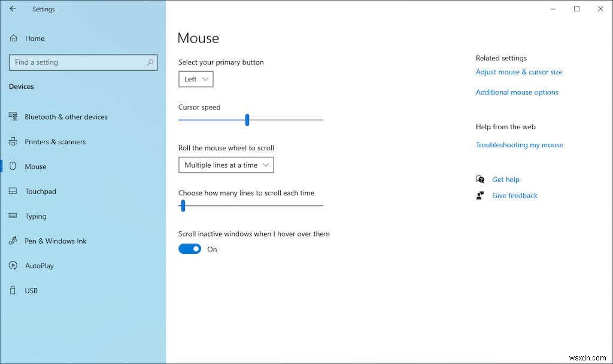Click the Cursor speed slider handle
The height and width of the screenshot is (364, 613).
[x=247, y=120]
